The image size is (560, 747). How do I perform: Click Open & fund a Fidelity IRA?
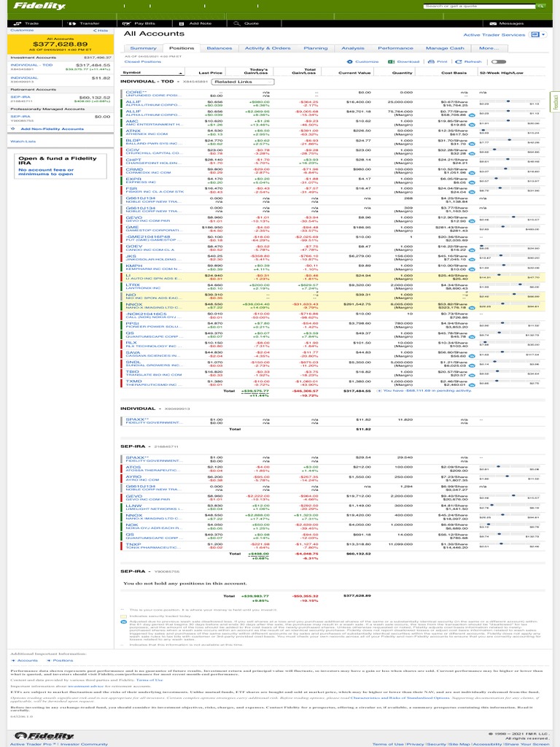coord(57,160)
